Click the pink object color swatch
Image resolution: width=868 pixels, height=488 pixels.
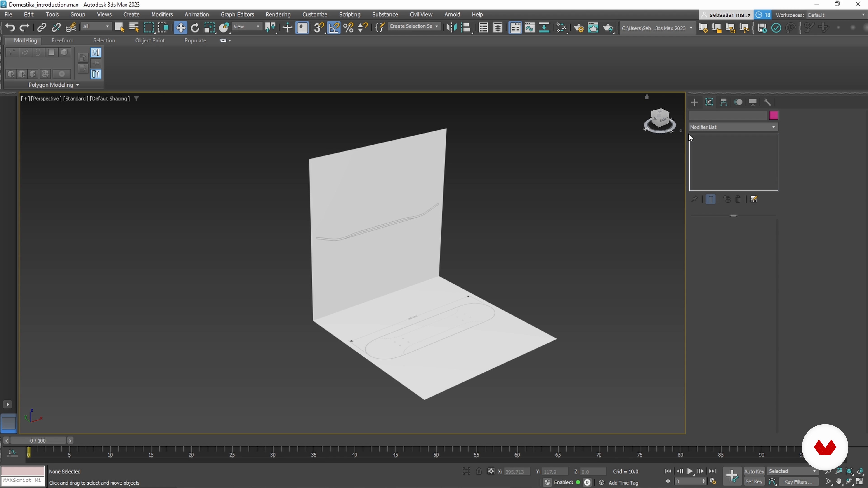773,115
